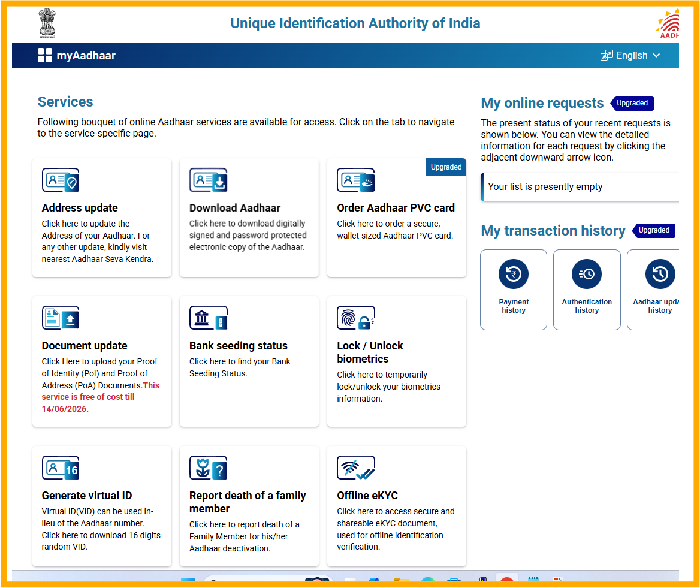Click the empty online requests list panel
Viewport: 700px width, 588px height.
click(580, 187)
